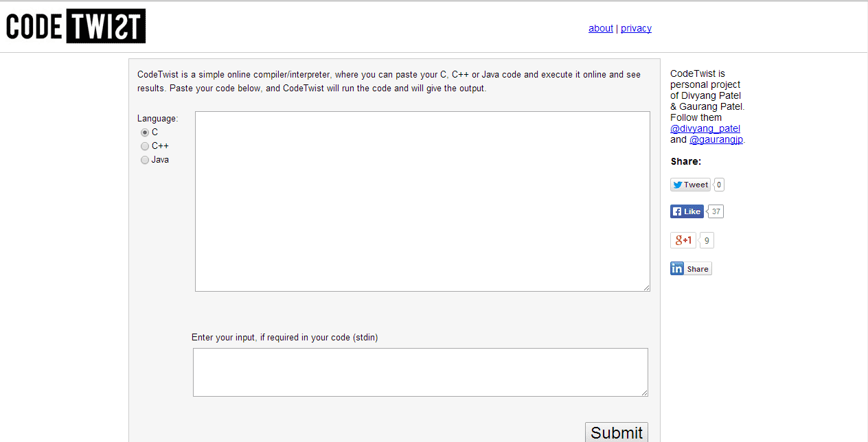Select the C language radio button
The width and height of the screenshot is (868, 442).
click(x=145, y=132)
